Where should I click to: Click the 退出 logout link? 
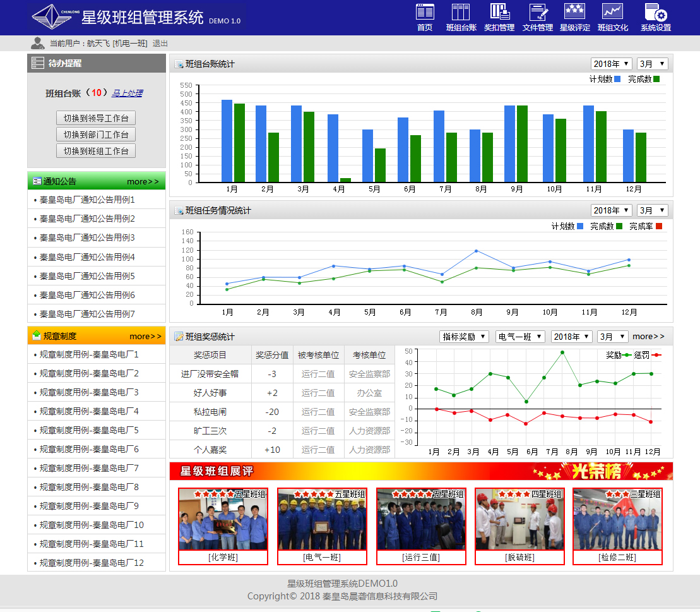pos(160,43)
